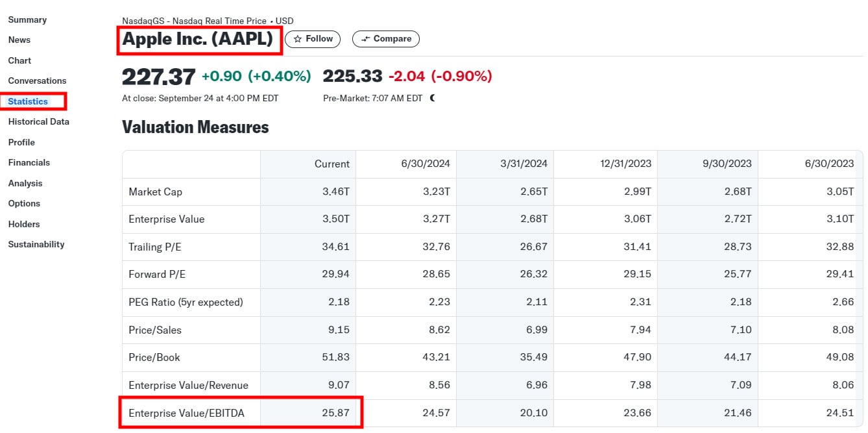Click the moon icon beside Pre-Market time
The image size is (868, 433).
coord(433,98)
